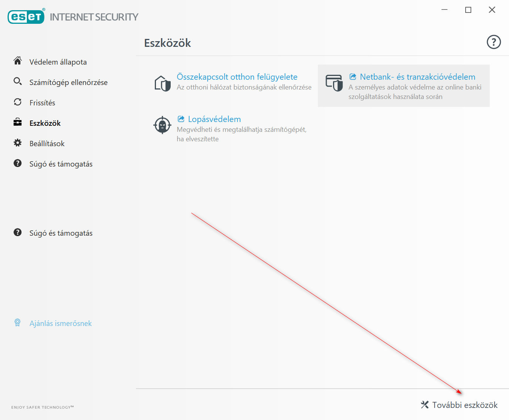Open Netbank- és tranzakcióvédelem link
509x420 pixels.
[x=418, y=77]
